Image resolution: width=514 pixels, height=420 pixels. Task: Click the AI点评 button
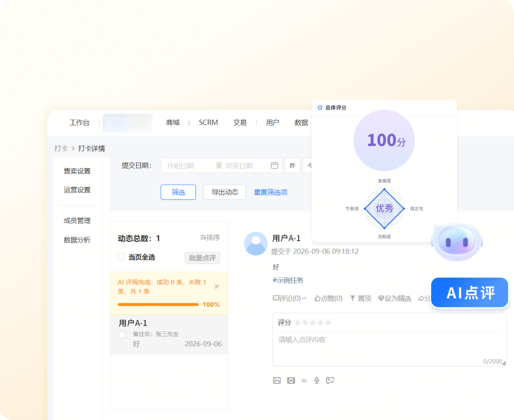470,293
